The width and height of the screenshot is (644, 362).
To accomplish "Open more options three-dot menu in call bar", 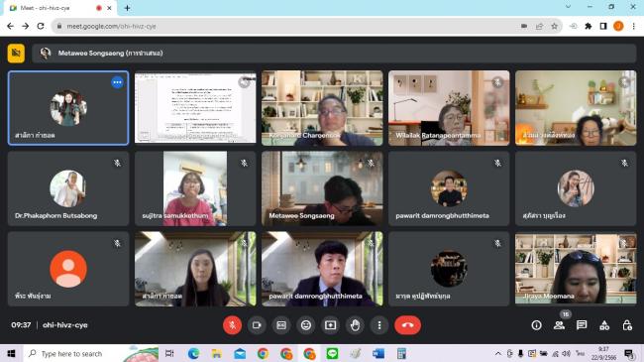I will pos(379,325).
